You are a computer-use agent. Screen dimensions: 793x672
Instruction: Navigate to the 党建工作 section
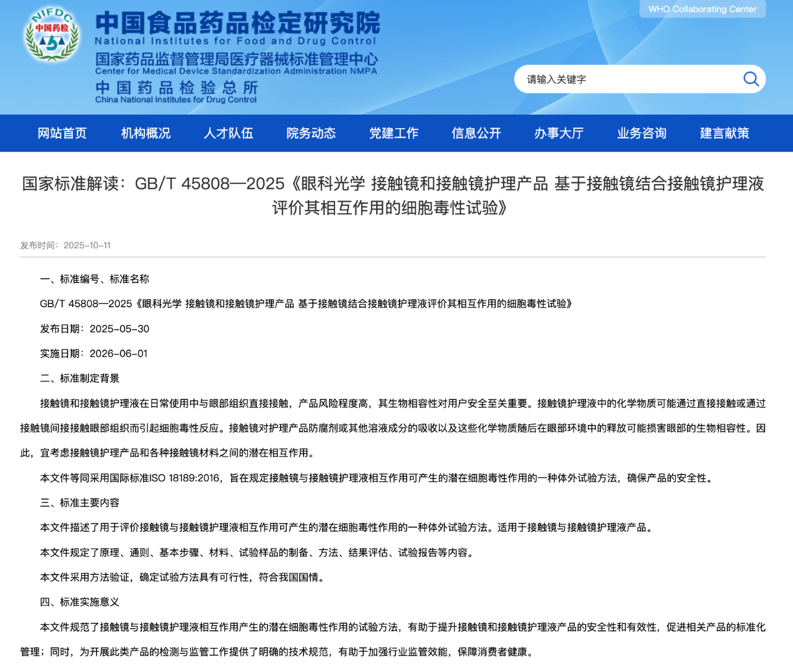tap(393, 133)
